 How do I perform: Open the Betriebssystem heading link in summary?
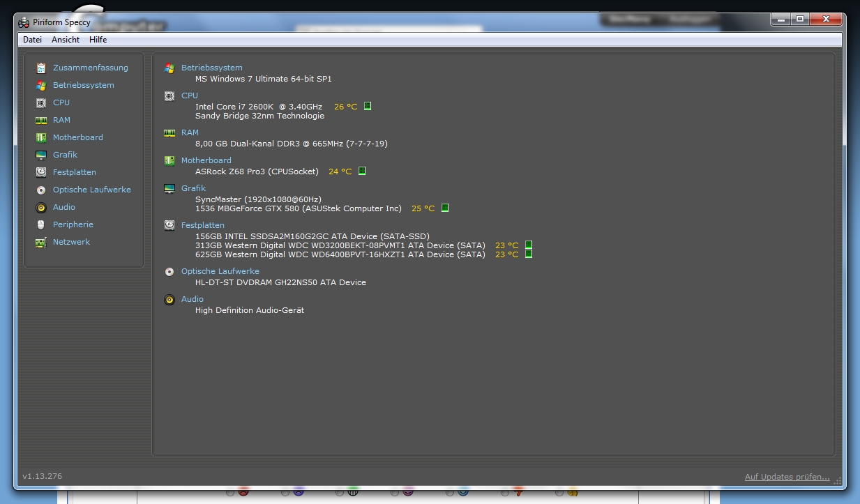(212, 68)
